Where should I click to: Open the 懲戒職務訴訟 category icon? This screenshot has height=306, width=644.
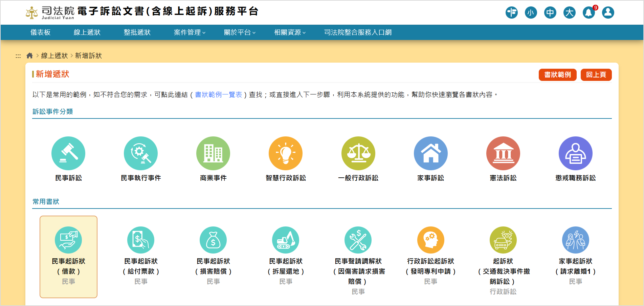pyautogui.click(x=575, y=153)
